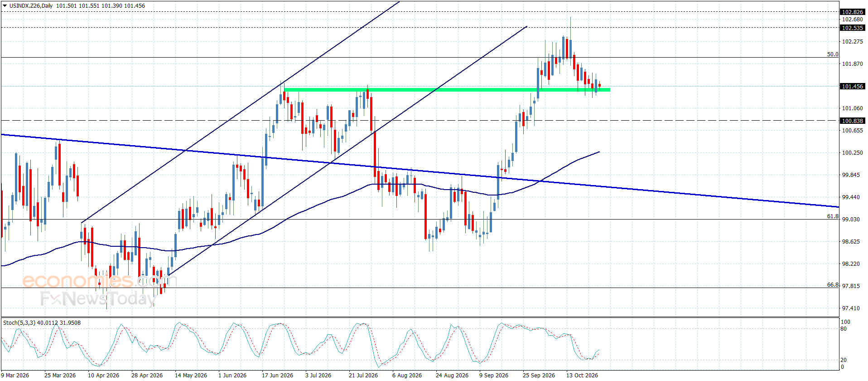
Task: Click the 99.845 price axis label
Action: (x=851, y=175)
